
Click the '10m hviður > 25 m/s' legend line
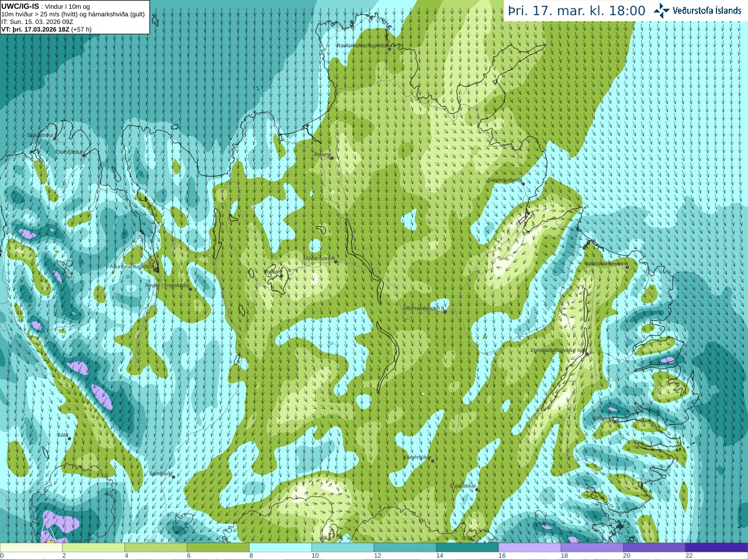point(73,14)
